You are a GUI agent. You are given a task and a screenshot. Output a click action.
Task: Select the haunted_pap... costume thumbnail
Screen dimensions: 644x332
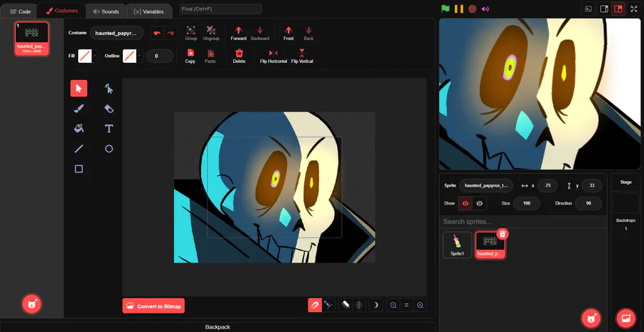pos(31,39)
